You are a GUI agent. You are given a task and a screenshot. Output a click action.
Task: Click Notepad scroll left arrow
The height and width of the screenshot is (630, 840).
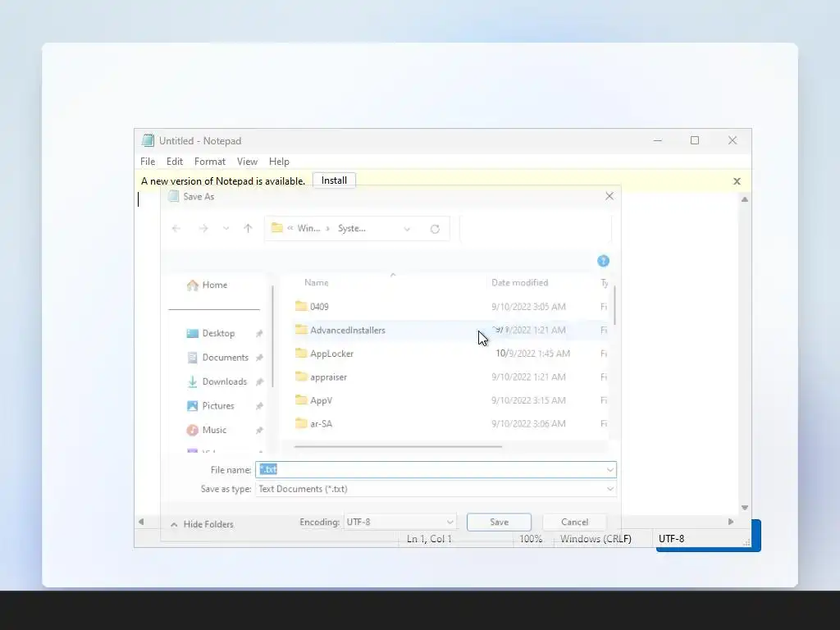pos(141,521)
